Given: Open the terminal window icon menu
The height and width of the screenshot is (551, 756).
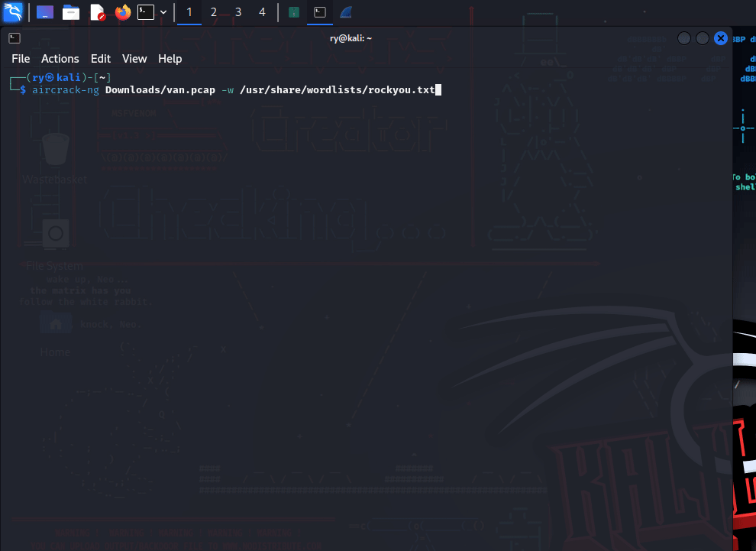Looking at the screenshot, I should coord(15,38).
